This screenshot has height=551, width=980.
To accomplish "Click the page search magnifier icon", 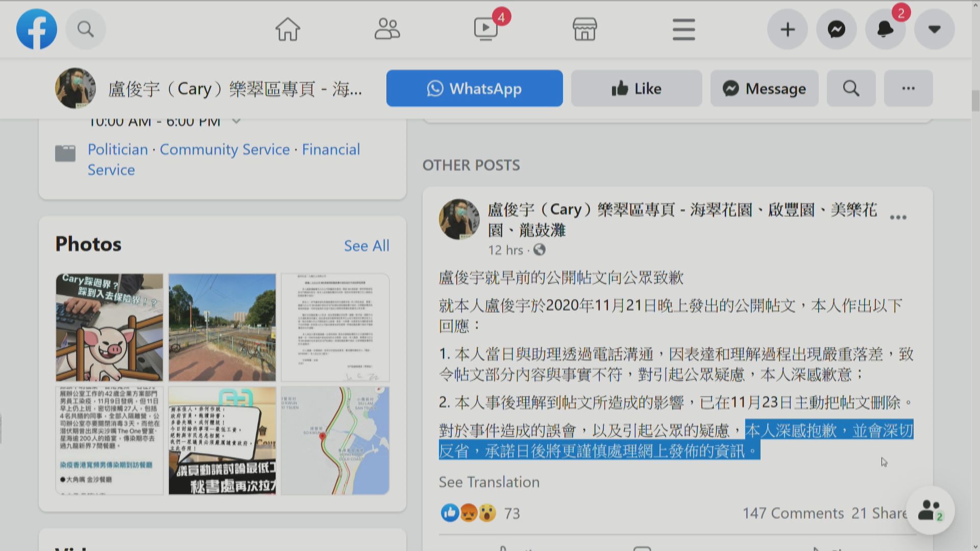I will pyautogui.click(x=850, y=88).
